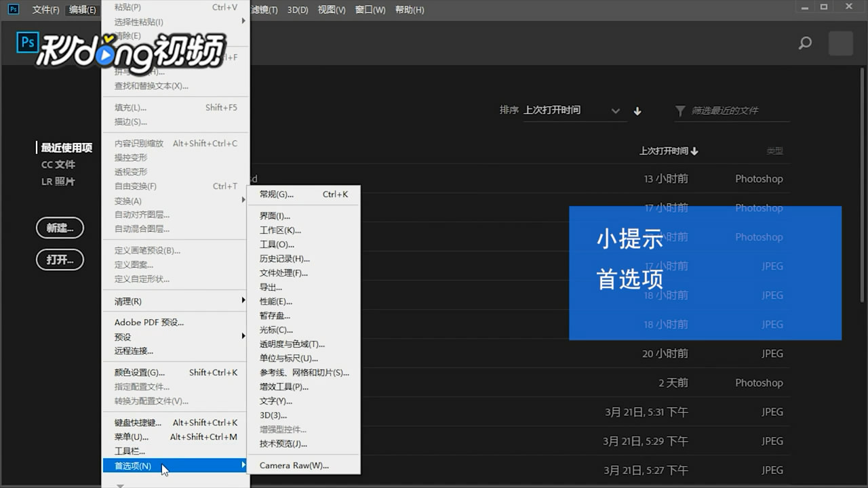Click the sort direction arrow icon
Viewport: 868px width, 488px height.
[637, 111]
